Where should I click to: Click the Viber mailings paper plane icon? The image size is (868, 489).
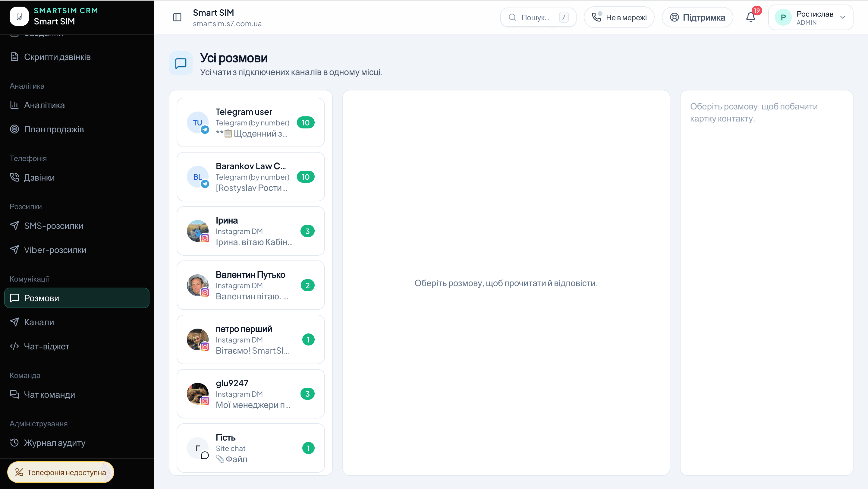tap(14, 250)
